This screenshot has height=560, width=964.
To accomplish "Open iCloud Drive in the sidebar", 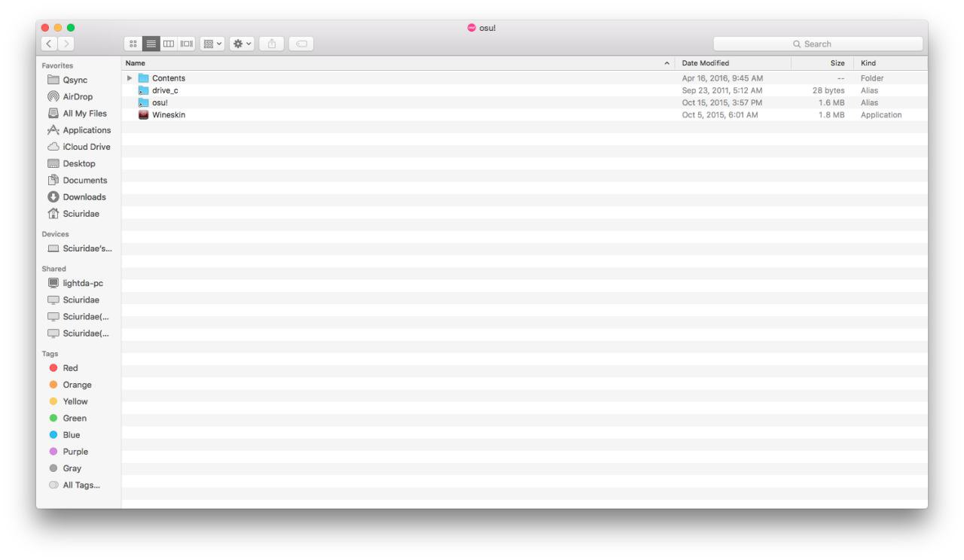I will coord(78,147).
